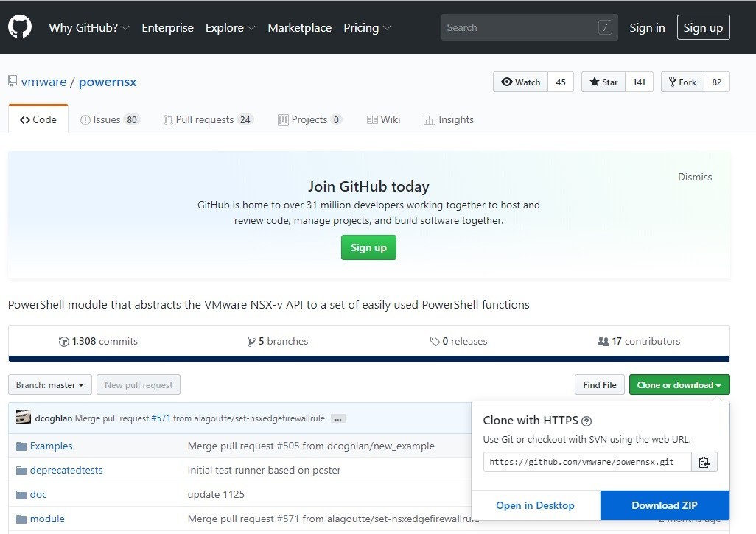Open the Wiki tab
756x534 pixels.
pos(383,119)
